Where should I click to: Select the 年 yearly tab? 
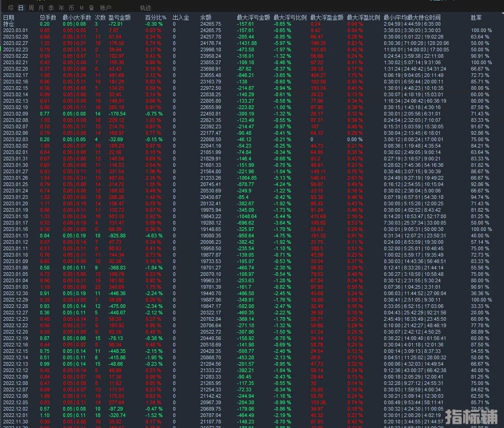pos(61,8)
